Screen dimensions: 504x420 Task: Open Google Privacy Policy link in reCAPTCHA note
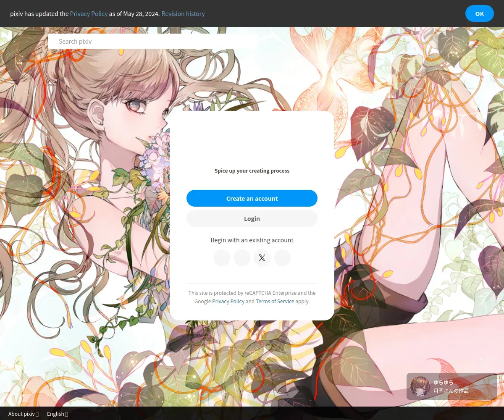228,301
